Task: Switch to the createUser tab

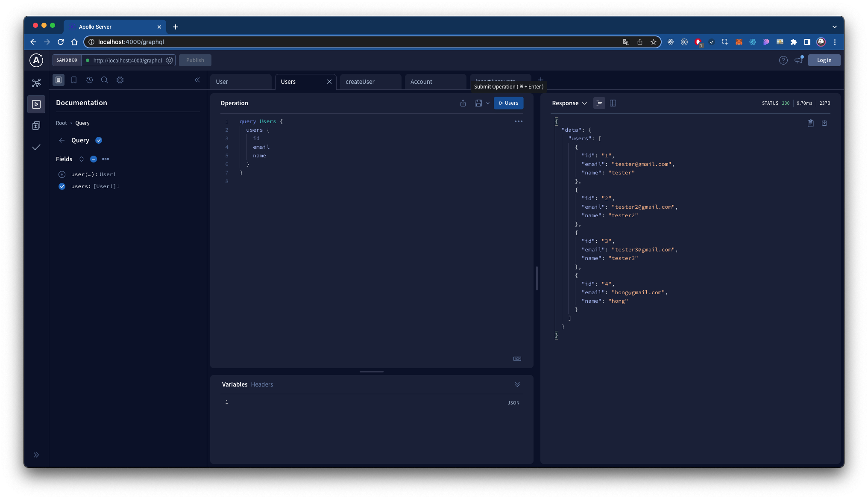Action: (x=360, y=82)
